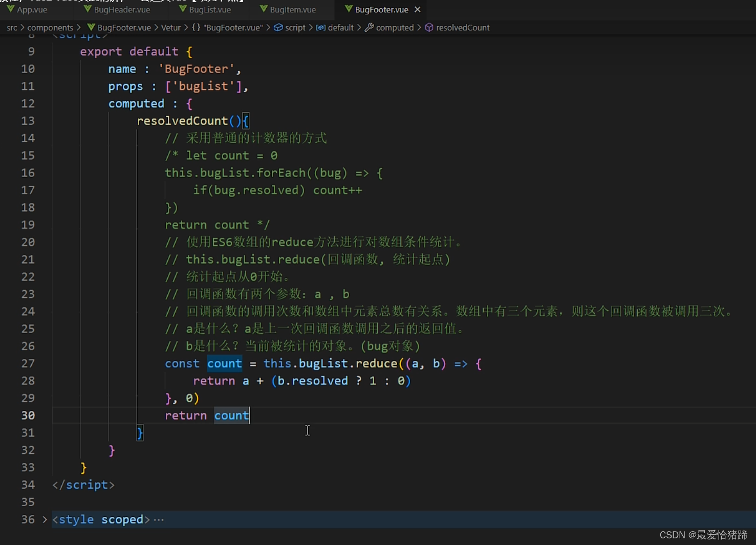
Task: Click the 'b' explanation comment on line 26
Action: coord(293,346)
